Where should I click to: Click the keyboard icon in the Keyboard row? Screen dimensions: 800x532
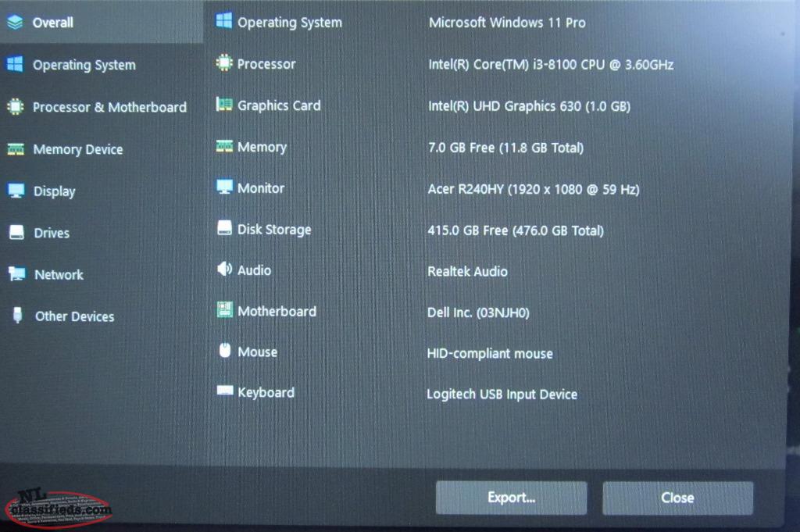(224, 391)
